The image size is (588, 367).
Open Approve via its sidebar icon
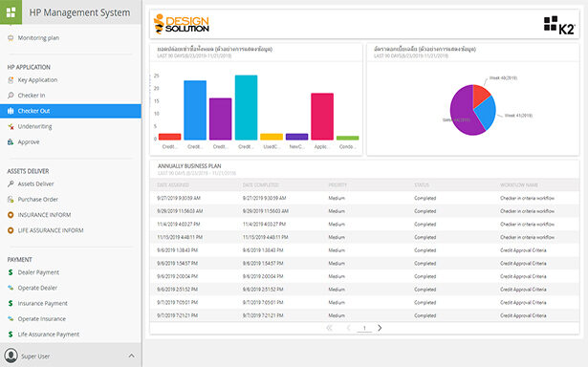click(x=11, y=142)
